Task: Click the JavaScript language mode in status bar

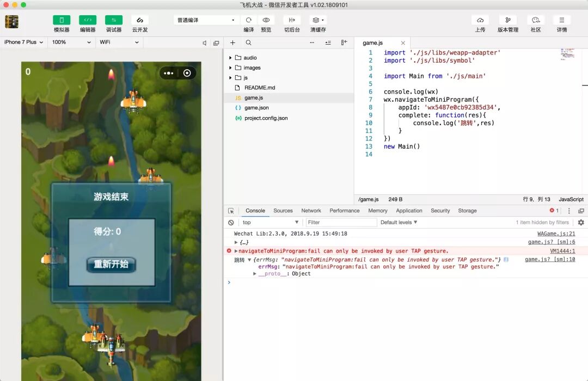Action: (x=571, y=200)
